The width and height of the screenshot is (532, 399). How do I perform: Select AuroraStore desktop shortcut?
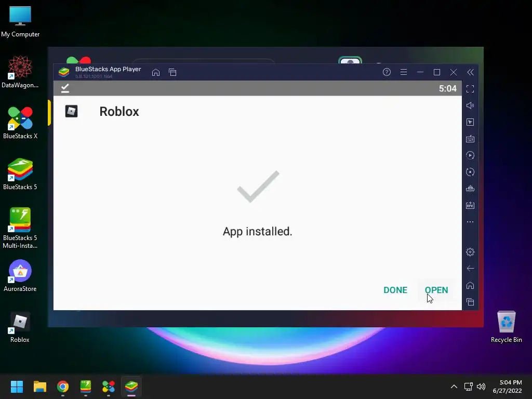pos(20,275)
